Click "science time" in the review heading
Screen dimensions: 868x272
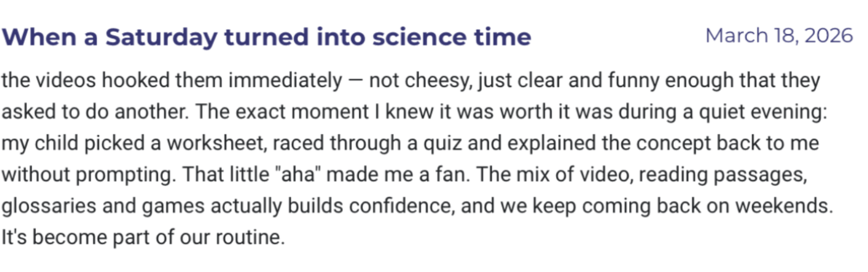pyautogui.click(x=452, y=38)
